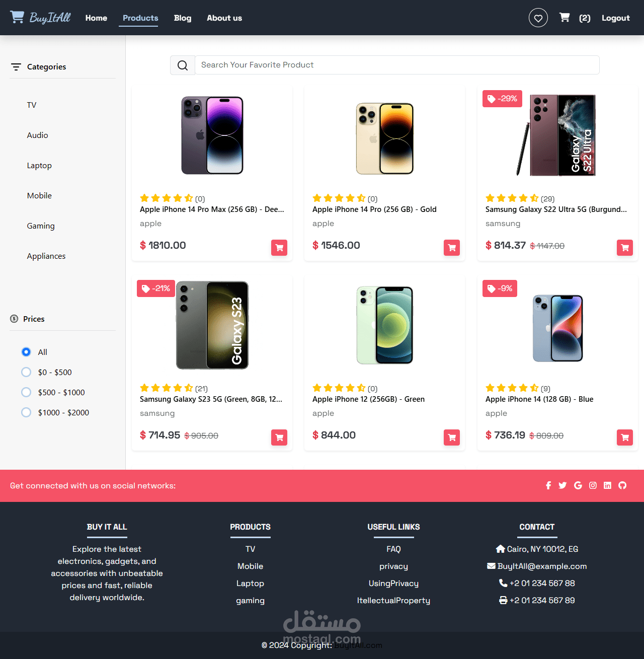Select the All prices radio button

click(x=26, y=352)
